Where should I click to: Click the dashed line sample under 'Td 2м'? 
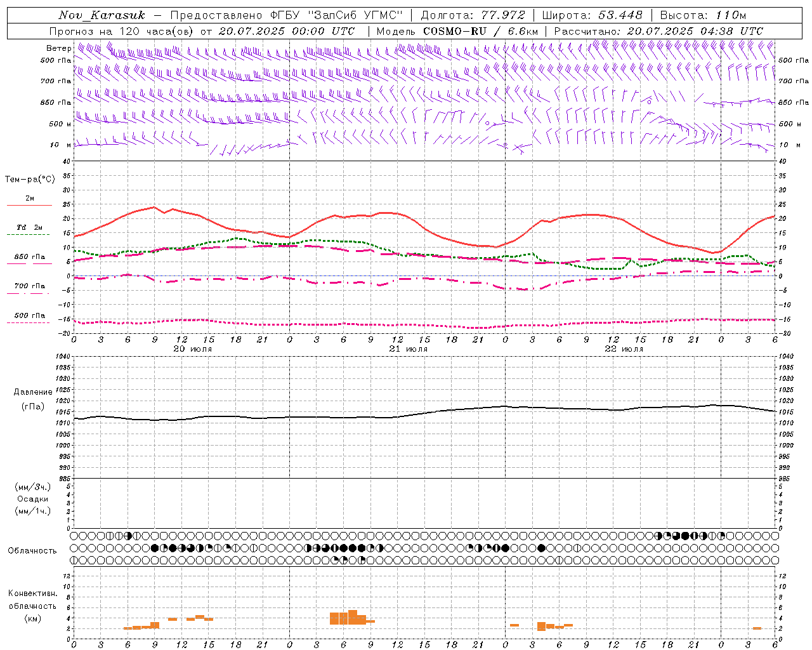coord(29,235)
